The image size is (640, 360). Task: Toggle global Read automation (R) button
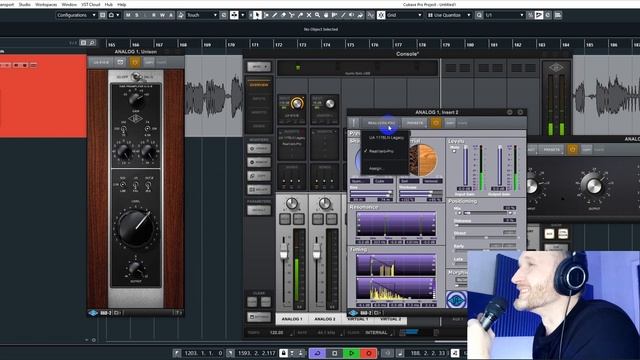point(153,15)
